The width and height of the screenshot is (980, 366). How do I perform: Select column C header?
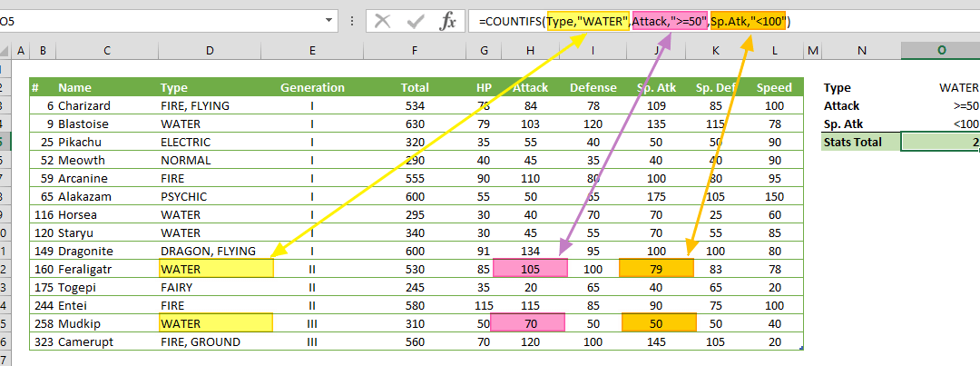(x=107, y=51)
